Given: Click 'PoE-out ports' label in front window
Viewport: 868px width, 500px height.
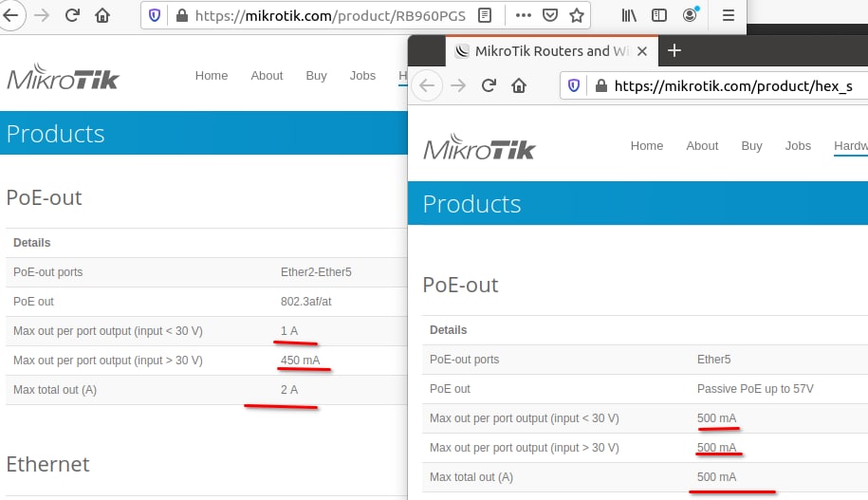Looking at the screenshot, I should (464, 360).
